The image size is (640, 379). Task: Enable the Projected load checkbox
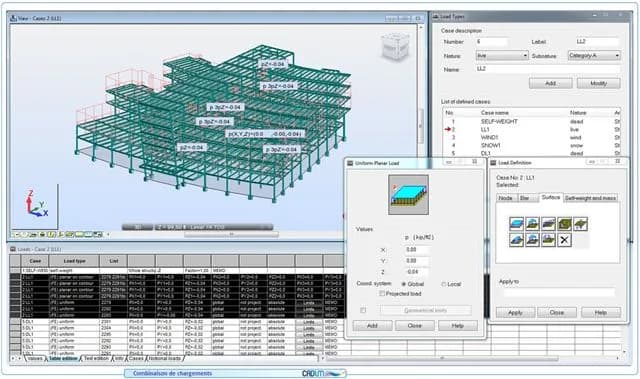[x=382, y=293]
